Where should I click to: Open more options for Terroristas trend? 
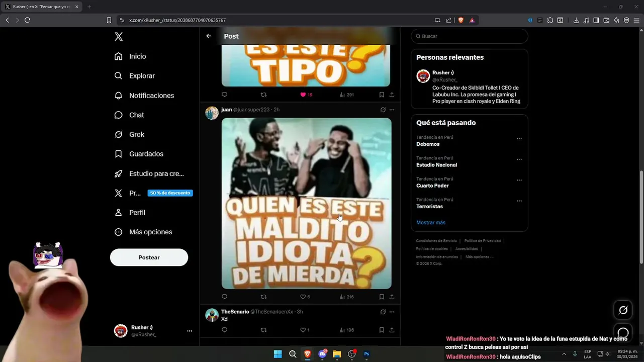click(519, 201)
